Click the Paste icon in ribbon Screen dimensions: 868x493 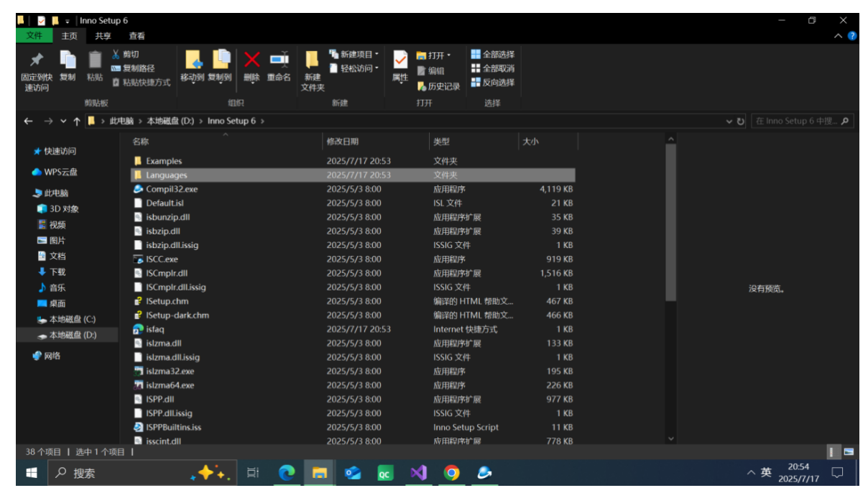coord(95,60)
